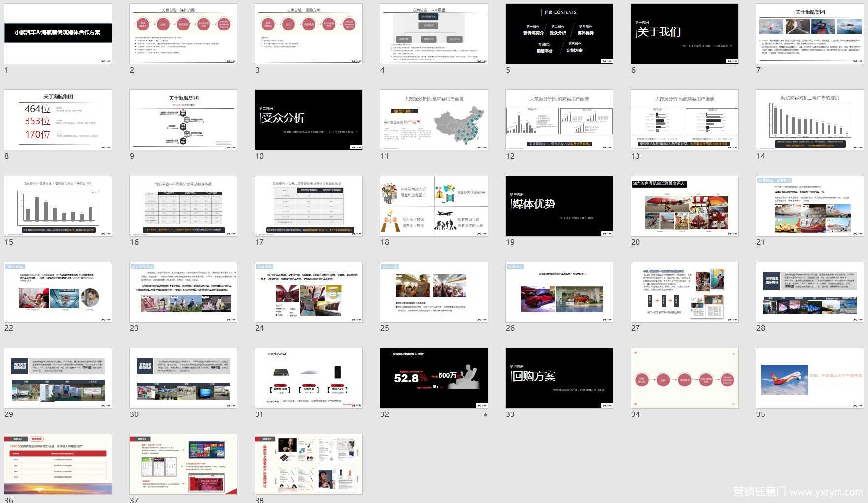Click the transition star icon under slide 32
Image resolution: width=868 pixels, height=503 pixels.
(x=485, y=415)
